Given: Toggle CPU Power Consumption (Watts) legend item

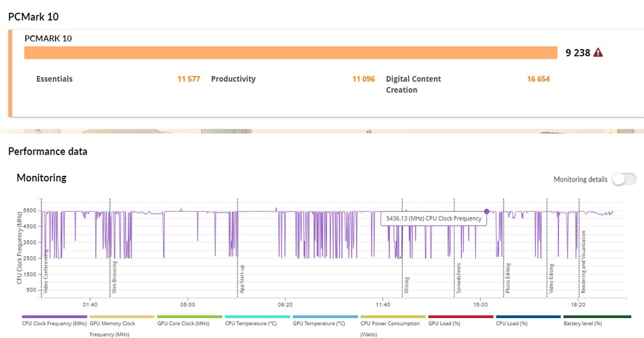Looking at the screenshot, I should (x=393, y=326).
